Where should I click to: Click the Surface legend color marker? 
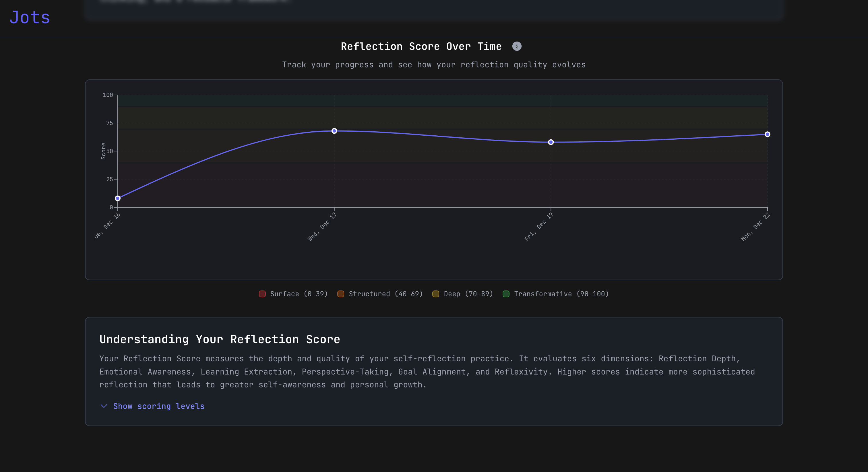pyautogui.click(x=262, y=294)
